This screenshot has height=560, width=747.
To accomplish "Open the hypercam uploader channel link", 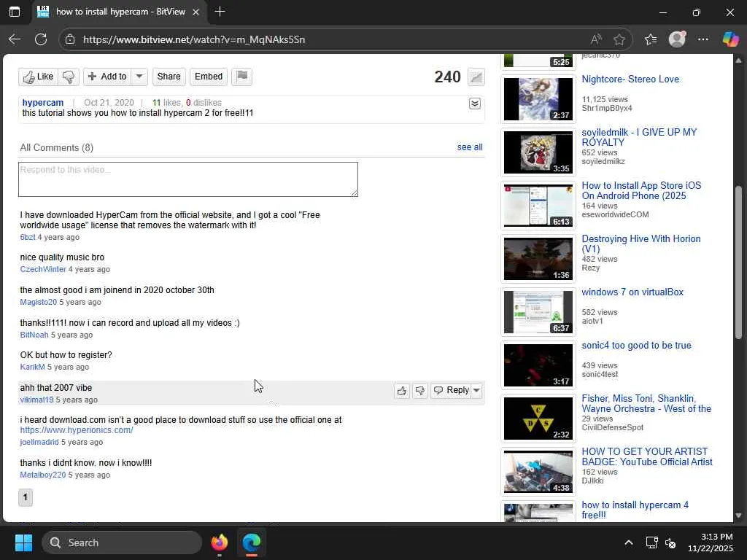I will tap(43, 102).
